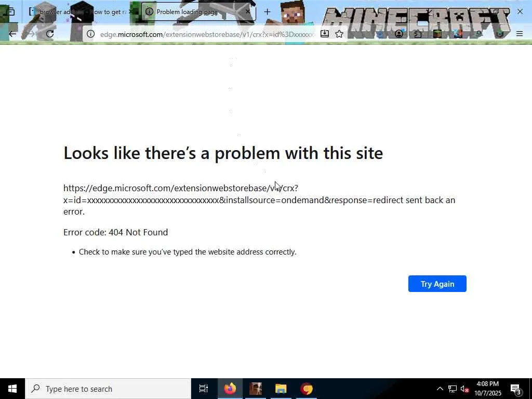Close the Problem loading page tab
The height and width of the screenshot is (399, 532).
[x=248, y=11]
